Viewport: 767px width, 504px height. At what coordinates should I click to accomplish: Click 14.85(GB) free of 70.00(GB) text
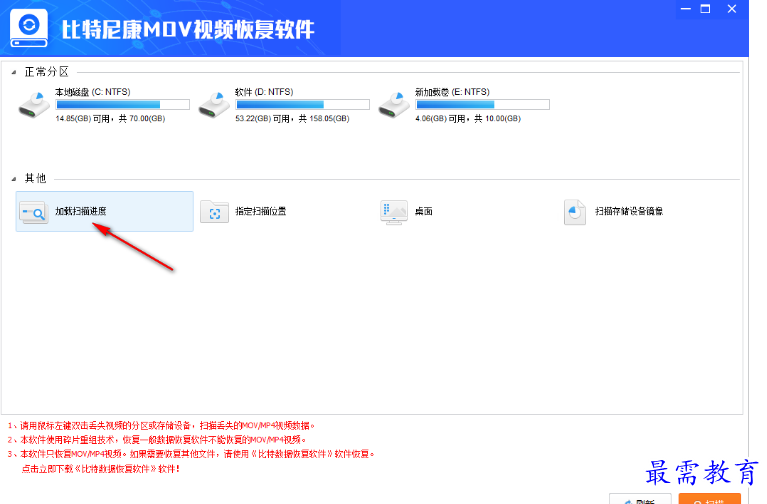pyautogui.click(x=110, y=118)
